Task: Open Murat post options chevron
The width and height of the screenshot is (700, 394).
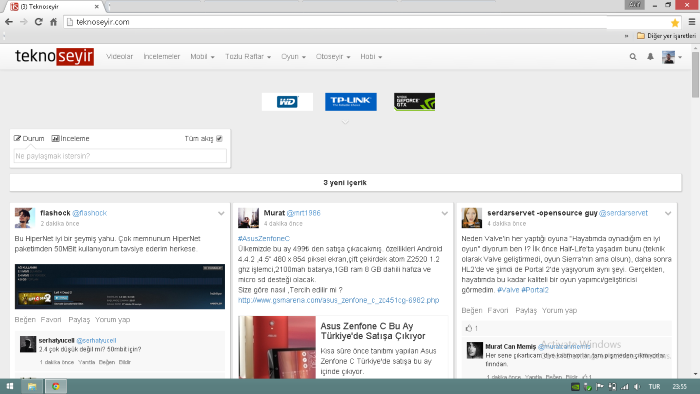Action: point(445,213)
